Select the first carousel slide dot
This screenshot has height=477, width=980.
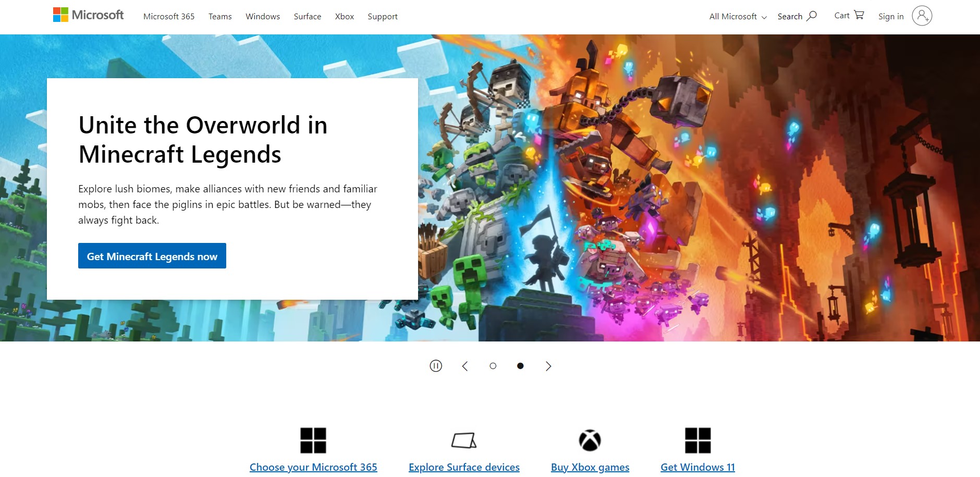[x=493, y=366]
